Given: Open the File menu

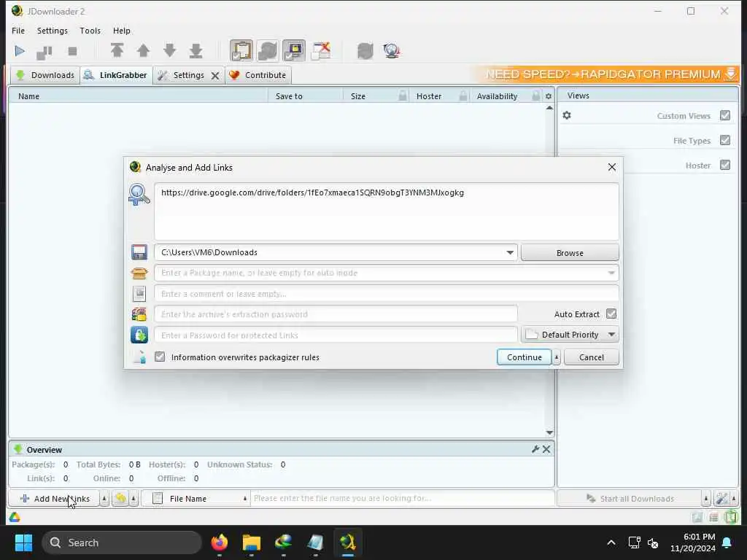Looking at the screenshot, I should click(x=18, y=31).
